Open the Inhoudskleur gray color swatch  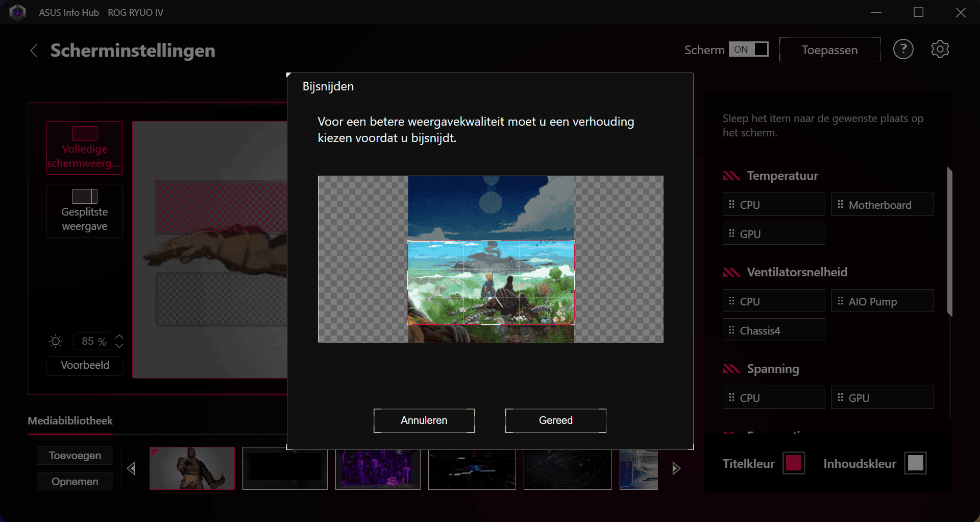915,463
